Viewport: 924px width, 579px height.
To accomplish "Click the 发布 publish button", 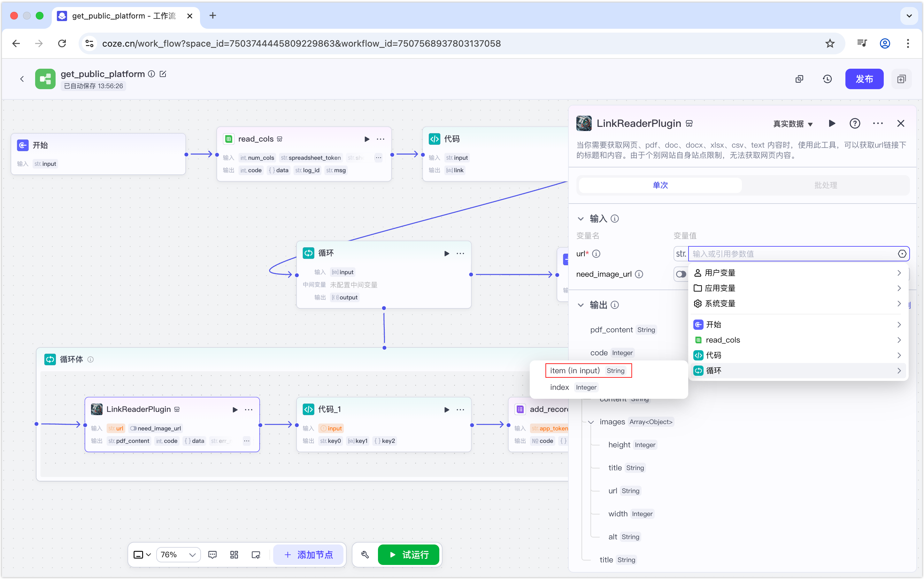I will click(864, 79).
